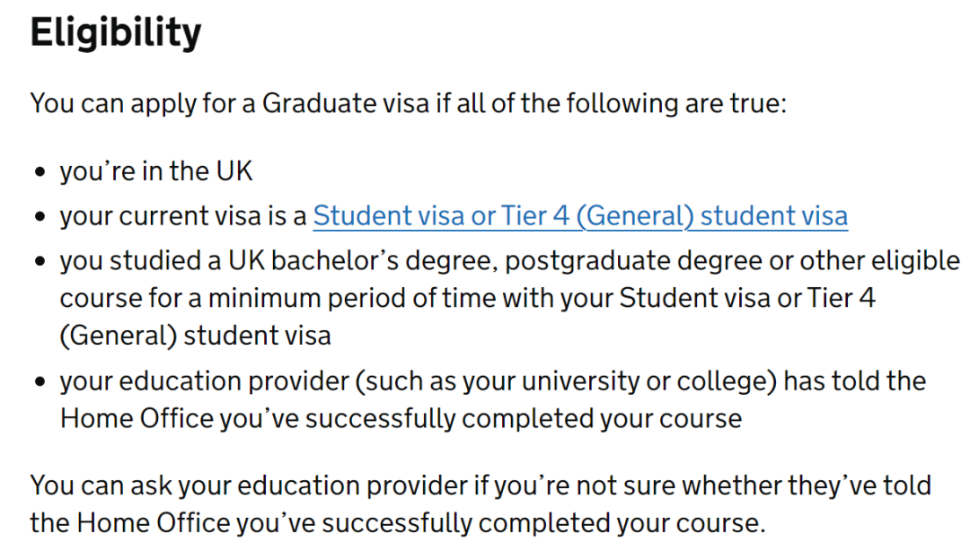Open the Student visa or Tier 4 link
Image resolution: width=970 pixels, height=560 pixels.
pyautogui.click(x=580, y=216)
